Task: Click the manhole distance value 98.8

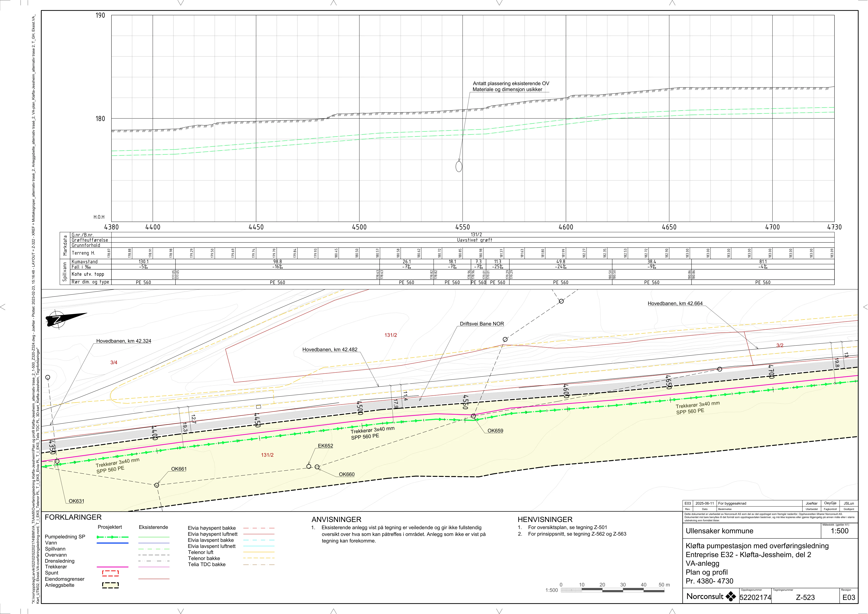Action: (x=277, y=262)
